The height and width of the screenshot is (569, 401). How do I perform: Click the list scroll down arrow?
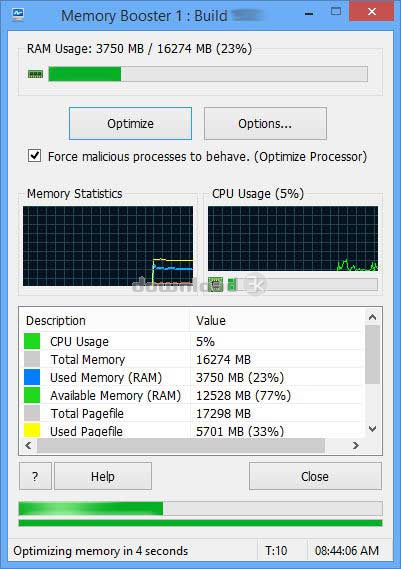click(372, 429)
